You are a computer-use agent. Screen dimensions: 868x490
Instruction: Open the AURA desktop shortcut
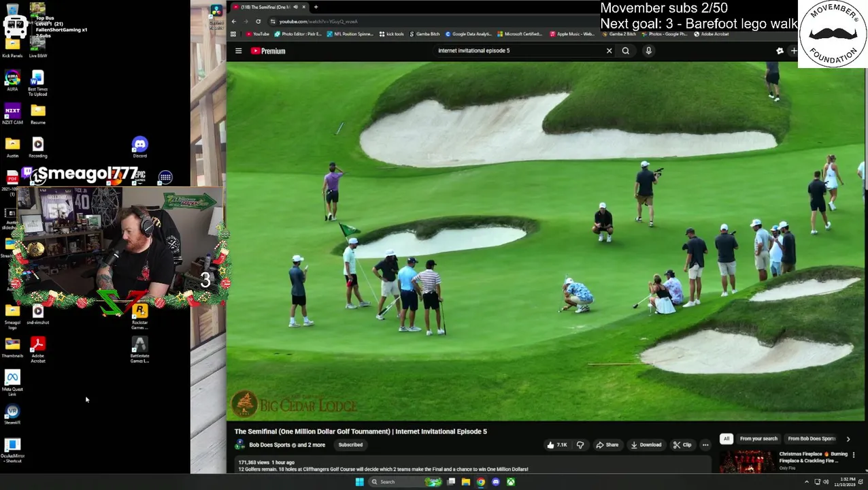point(12,81)
